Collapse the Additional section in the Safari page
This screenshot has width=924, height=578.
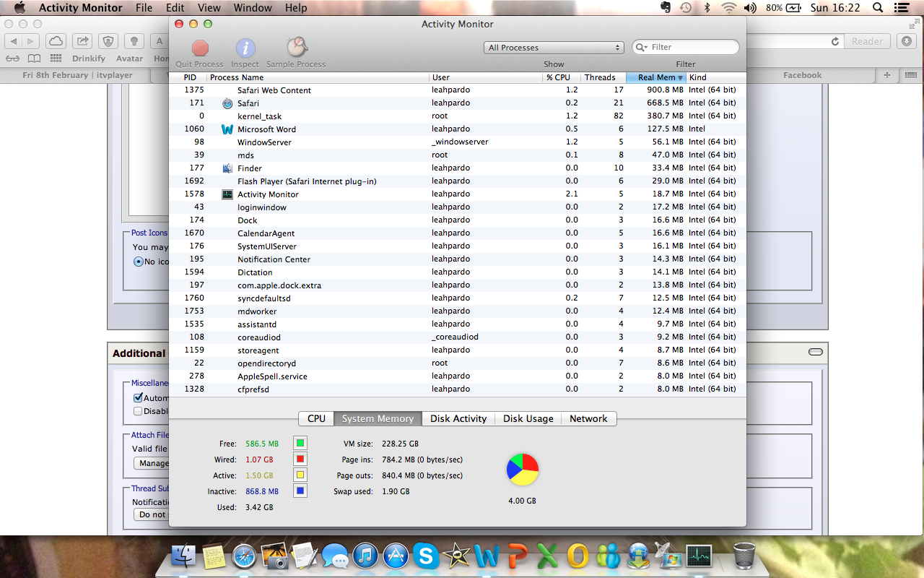[x=816, y=352]
